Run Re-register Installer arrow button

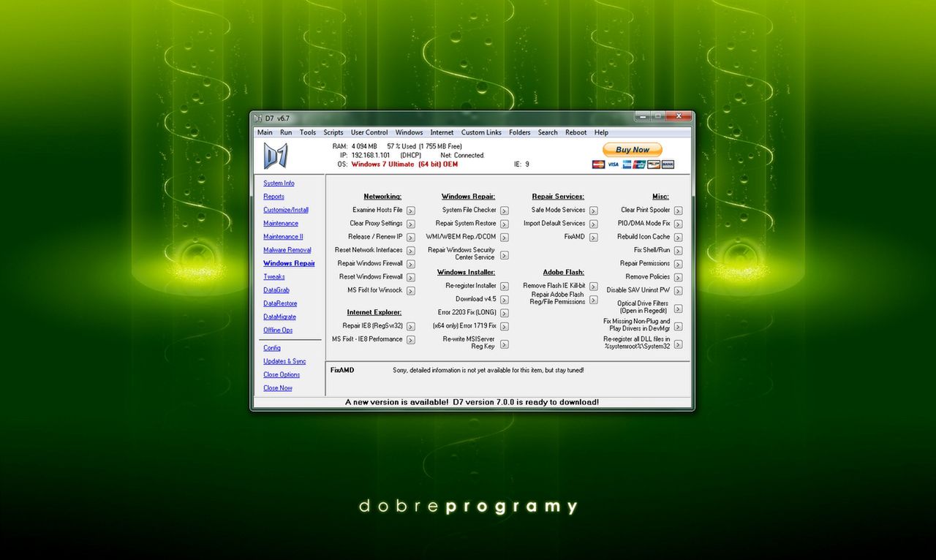click(x=504, y=287)
